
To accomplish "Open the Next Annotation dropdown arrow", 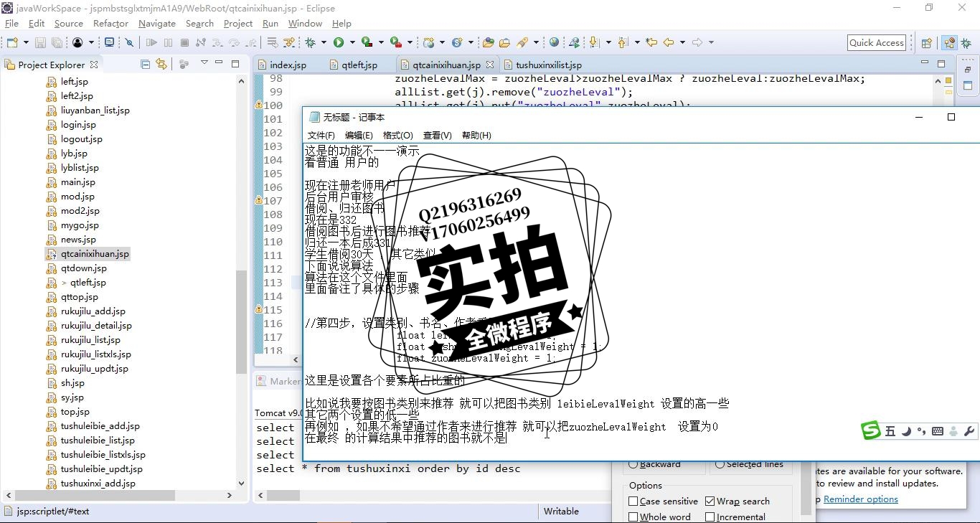I will click(608, 42).
